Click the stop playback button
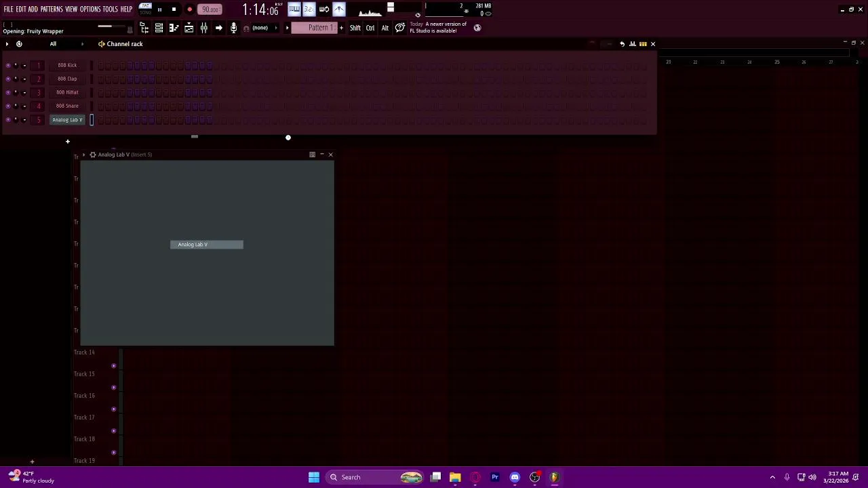This screenshot has width=868, height=488. point(174,9)
